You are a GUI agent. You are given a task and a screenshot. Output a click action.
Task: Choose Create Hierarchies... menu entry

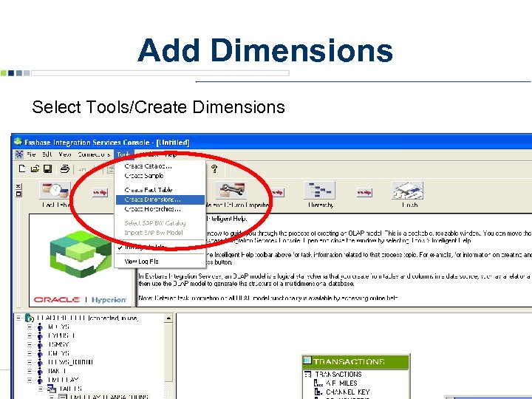[x=160, y=209]
